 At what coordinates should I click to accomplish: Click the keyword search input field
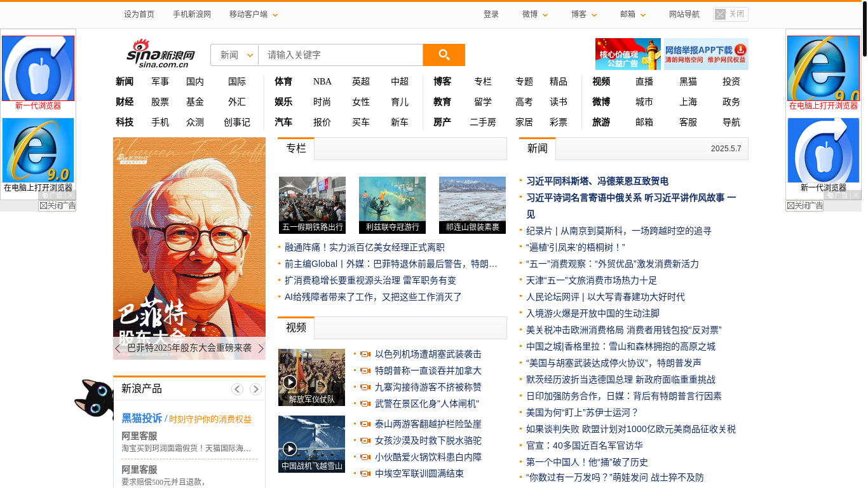point(341,55)
